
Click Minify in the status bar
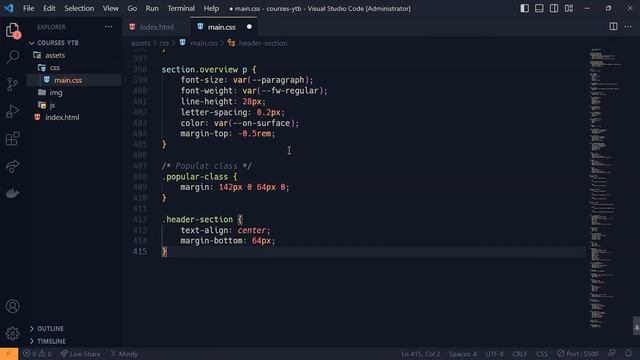[x=124, y=354]
